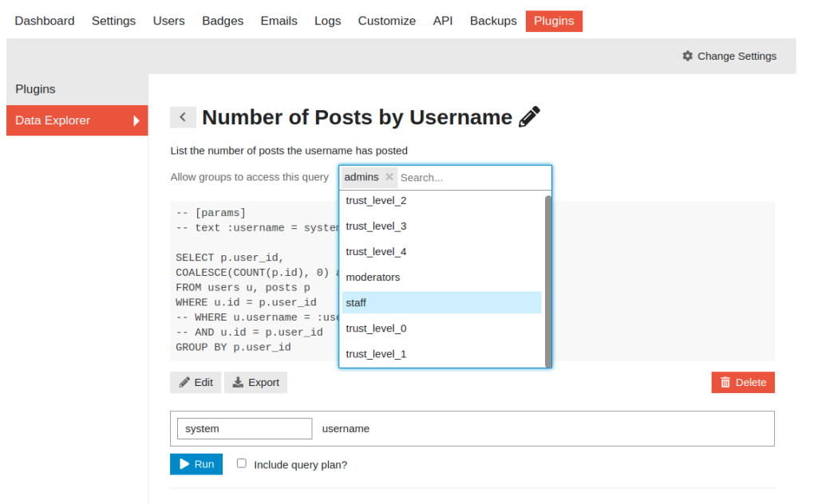Select trust_level_4 from group list
814x504 pixels.
pyautogui.click(x=442, y=251)
